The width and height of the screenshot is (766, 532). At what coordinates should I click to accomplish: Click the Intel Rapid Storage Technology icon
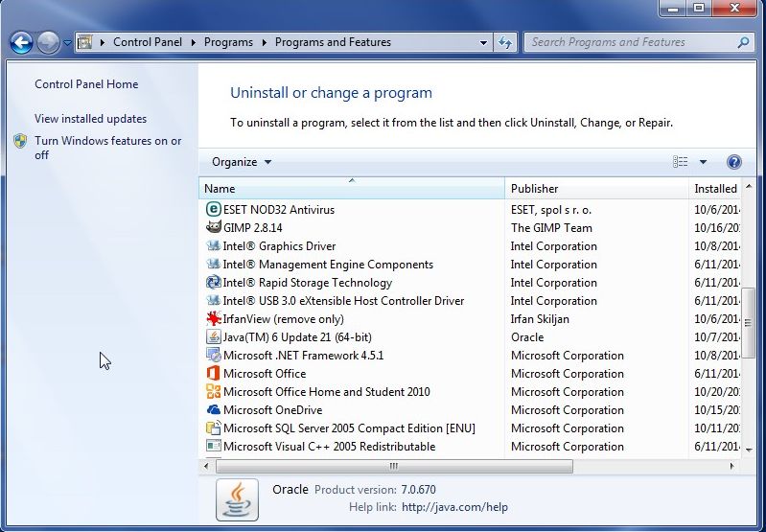[213, 283]
